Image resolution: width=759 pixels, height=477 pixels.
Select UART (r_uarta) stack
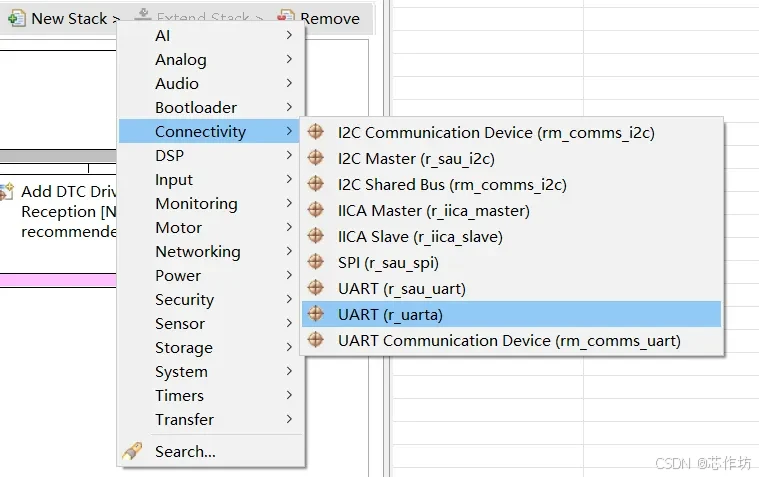click(512, 314)
